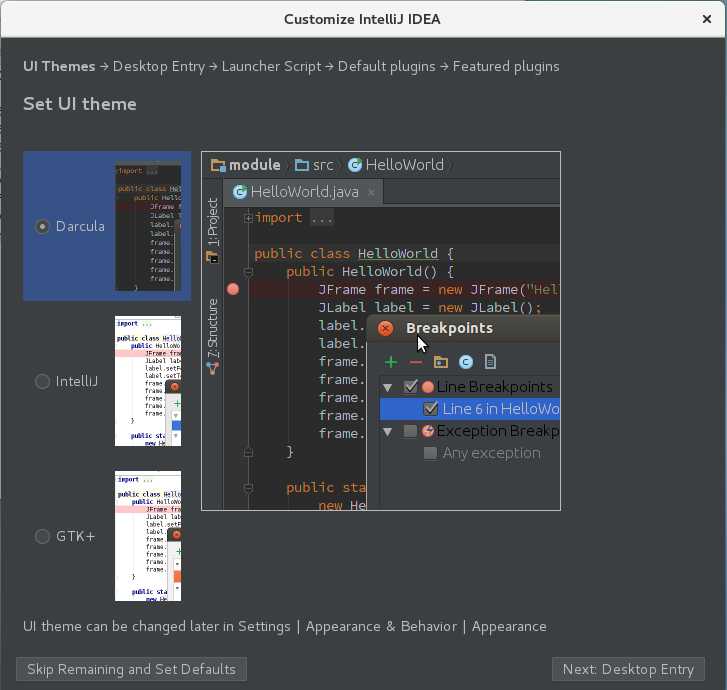Viewport: 727px width, 690px height.
Task: Collapse the Exception Breakpoints tree node
Action: coord(388,432)
